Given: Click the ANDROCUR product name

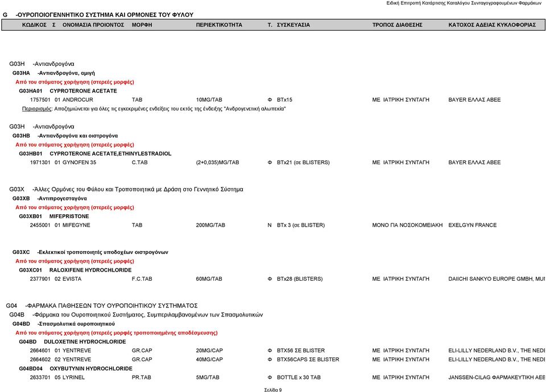Looking at the screenshot, I should (x=78, y=100).
